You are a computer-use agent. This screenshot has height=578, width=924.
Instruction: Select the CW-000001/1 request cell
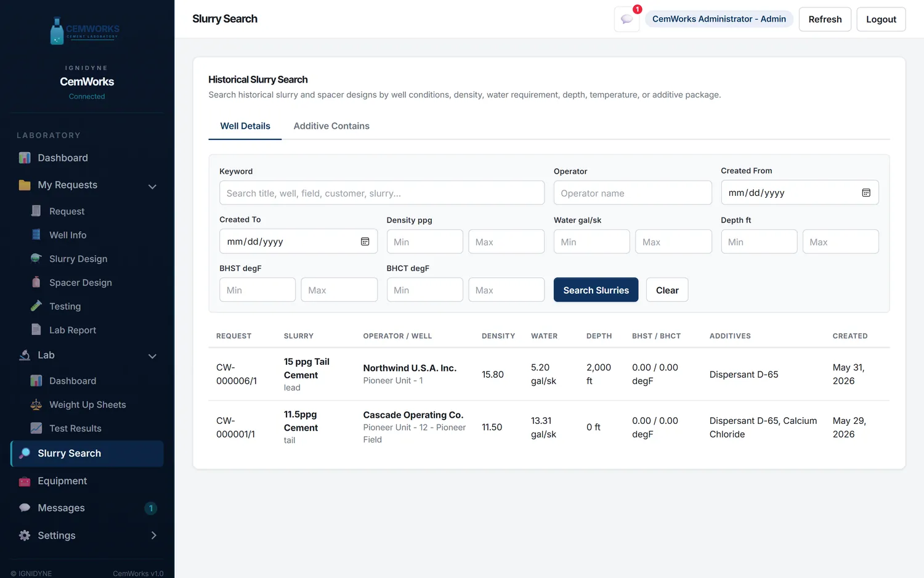pyautogui.click(x=236, y=427)
